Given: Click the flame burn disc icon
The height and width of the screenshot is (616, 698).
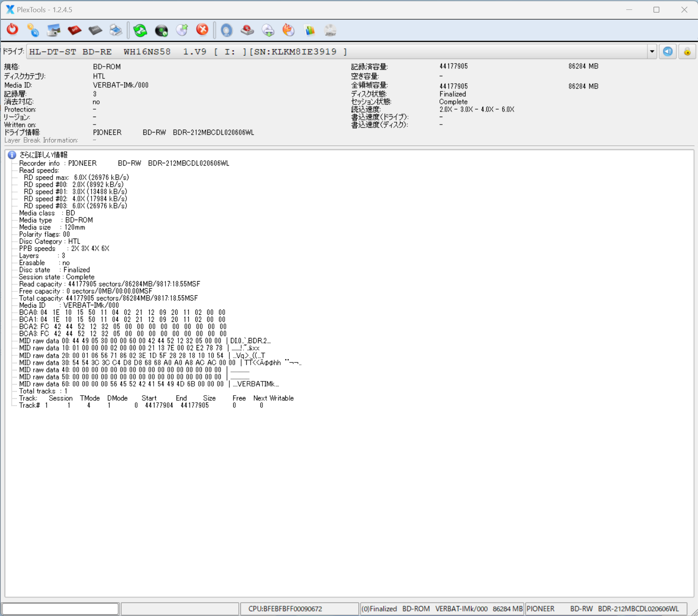Looking at the screenshot, I should [x=289, y=30].
